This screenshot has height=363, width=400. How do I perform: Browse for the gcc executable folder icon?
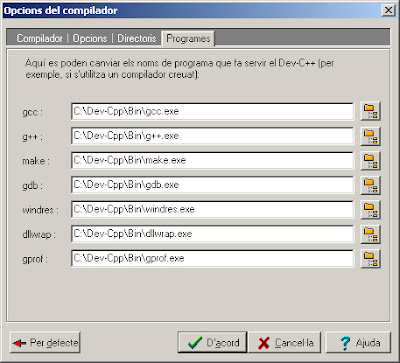pos(370,111)
